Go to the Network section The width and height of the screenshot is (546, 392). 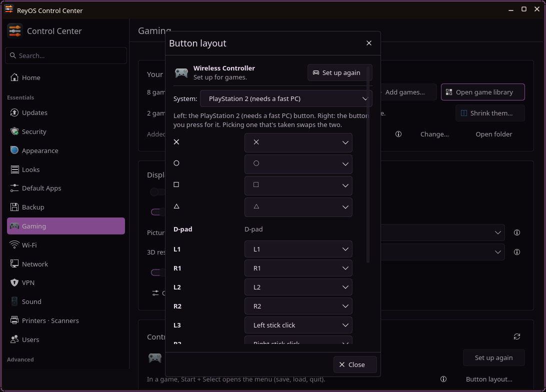pos(66,264)
